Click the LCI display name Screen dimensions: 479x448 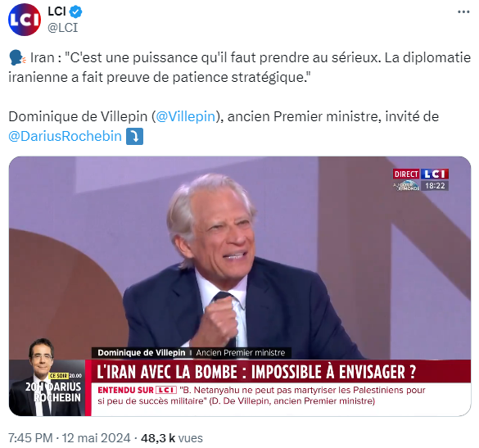tap(56, 11)
